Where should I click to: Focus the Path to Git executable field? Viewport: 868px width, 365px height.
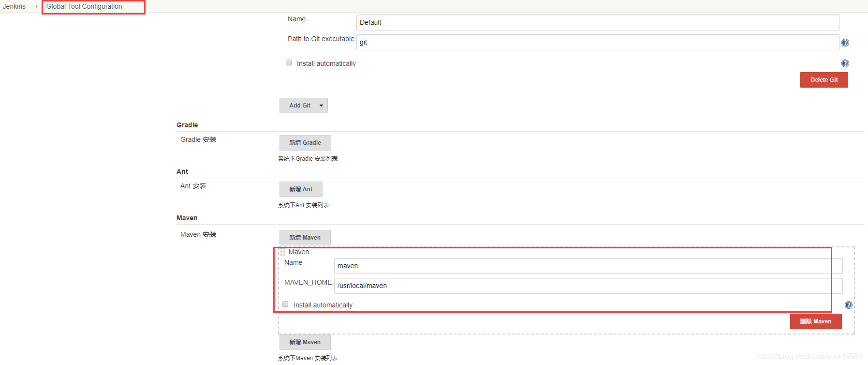[x=598, y=42]
